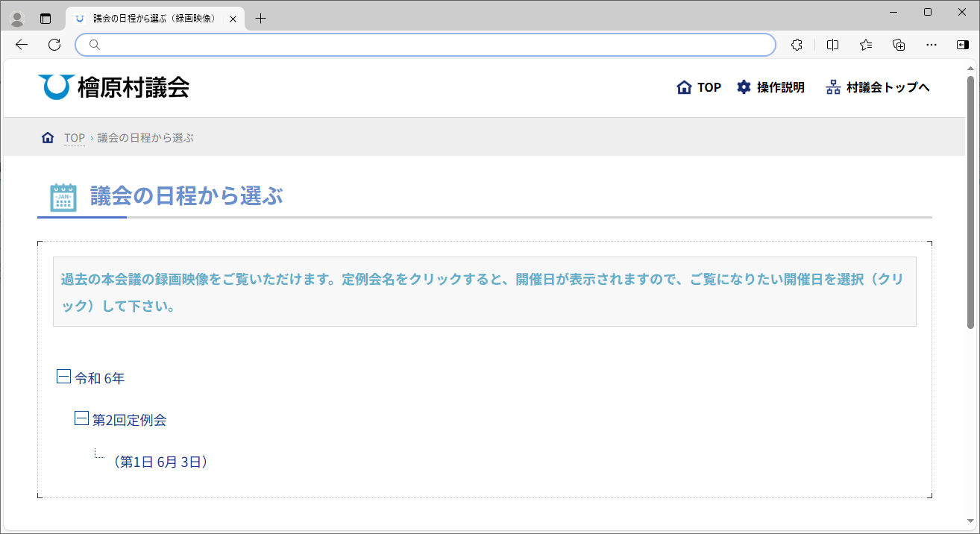Minimize the browser window
This screenshot has width=980, height=534.
coord(895,12)
